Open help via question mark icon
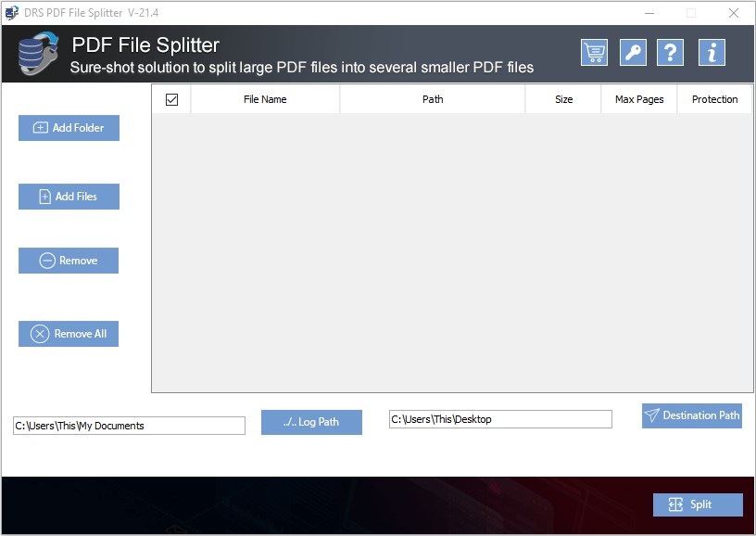This screenshot has width=756, height=536. tap(670, 53)
